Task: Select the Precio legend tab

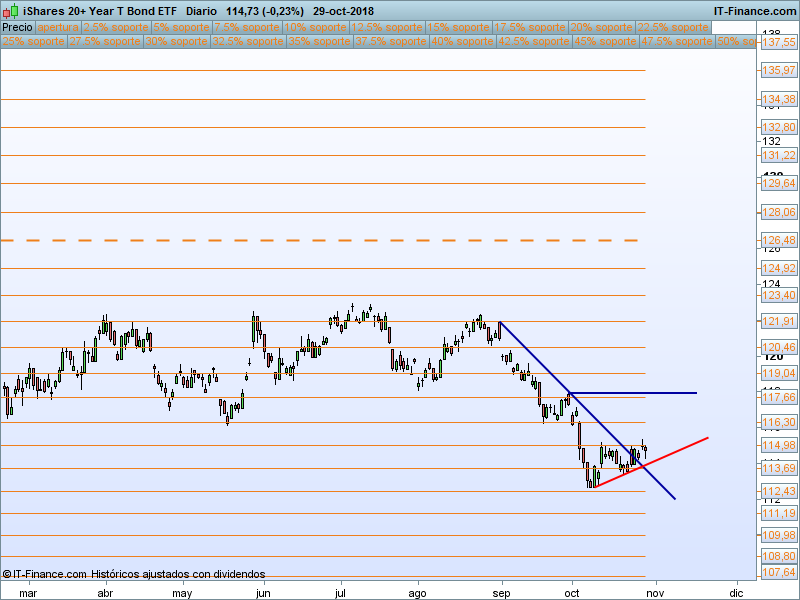Action: click(x=18, y=27)
